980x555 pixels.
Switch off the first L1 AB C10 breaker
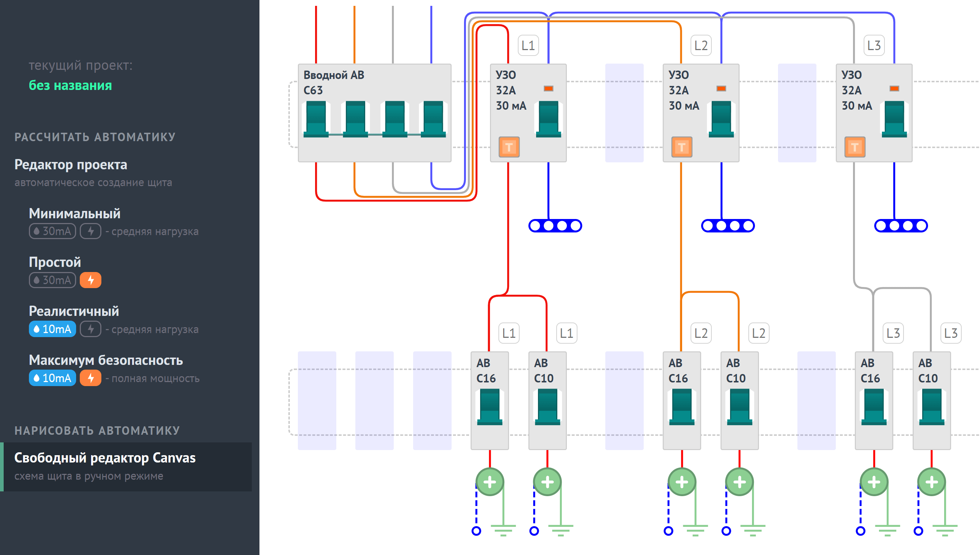coord(547,407)
